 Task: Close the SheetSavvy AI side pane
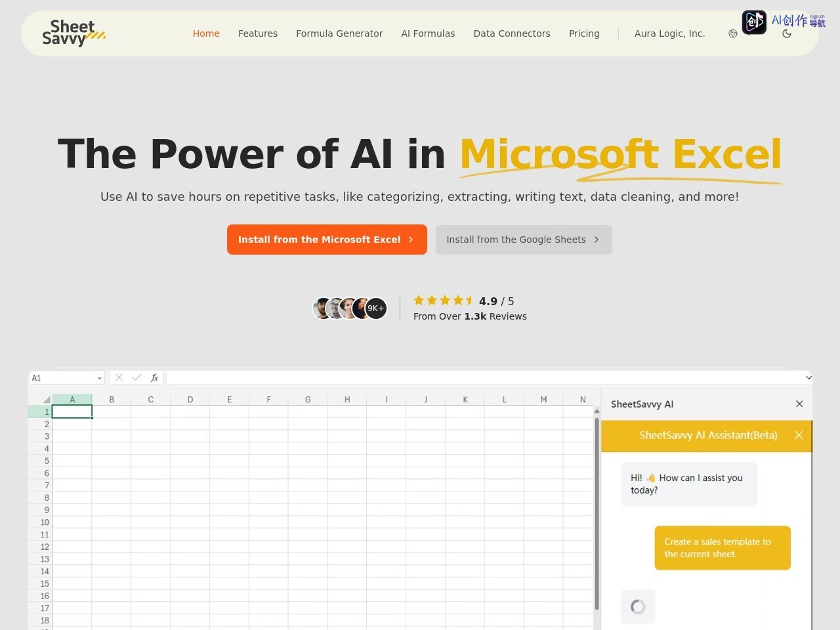click(x=799, y=404)
